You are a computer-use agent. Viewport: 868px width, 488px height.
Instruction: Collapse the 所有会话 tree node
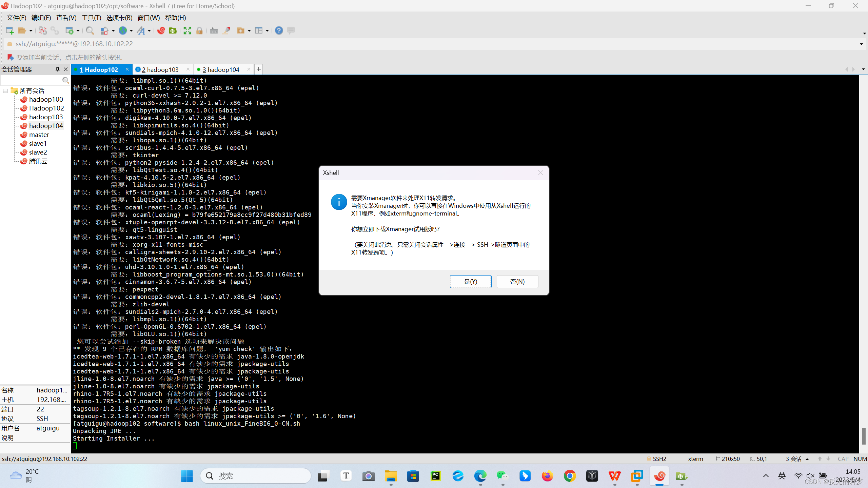(5, 90)
